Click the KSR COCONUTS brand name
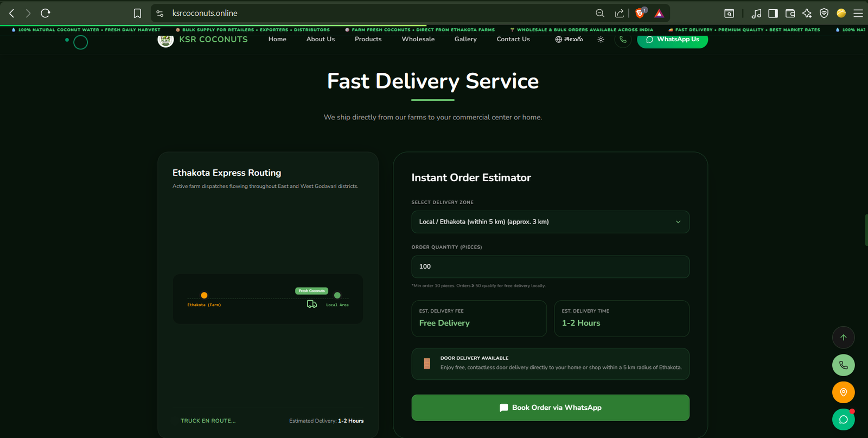868x438 pixels. pyautogui.click(x=213, y=39)
